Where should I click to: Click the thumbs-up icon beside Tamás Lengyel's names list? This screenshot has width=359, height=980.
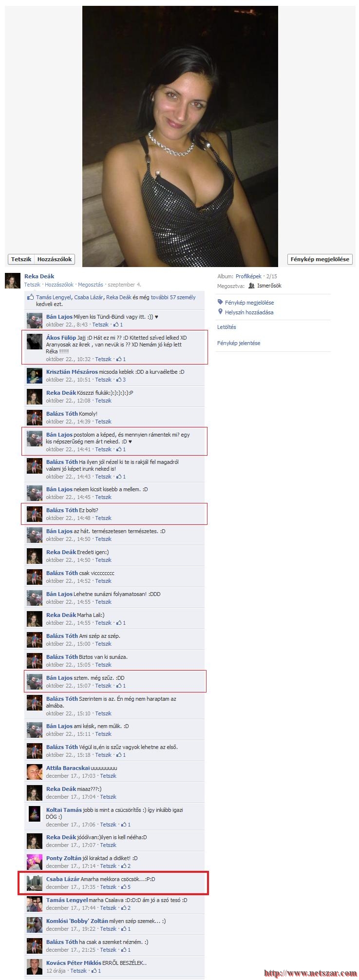tap(31, 297)
